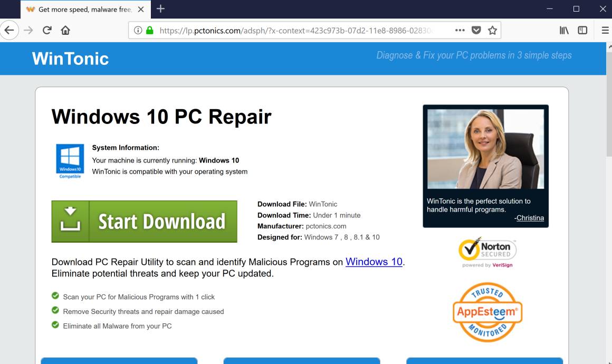Open the Firefox hamburger menu
Screen dimensions: 612x364
(605, 30)
